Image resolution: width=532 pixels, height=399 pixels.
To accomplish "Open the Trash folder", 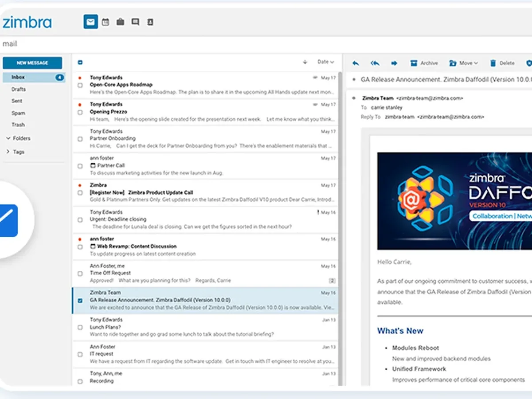I will point(18,125).
